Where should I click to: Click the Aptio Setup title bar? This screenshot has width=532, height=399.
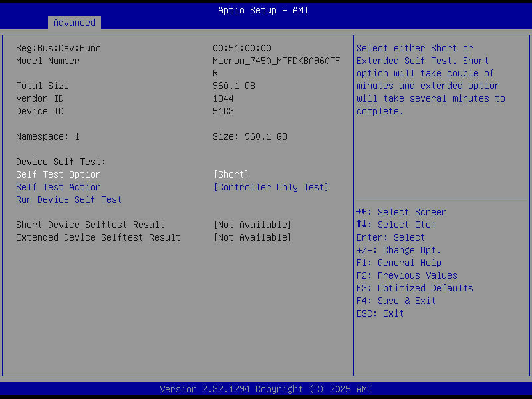click(x=263, y=9)
